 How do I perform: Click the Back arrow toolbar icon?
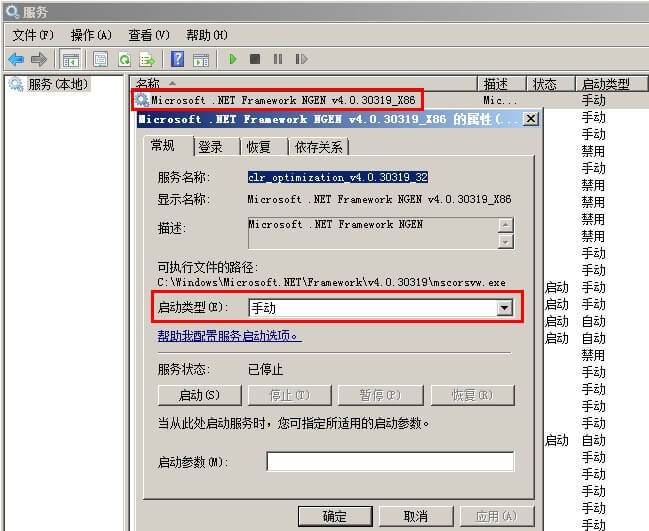(16, 59)
